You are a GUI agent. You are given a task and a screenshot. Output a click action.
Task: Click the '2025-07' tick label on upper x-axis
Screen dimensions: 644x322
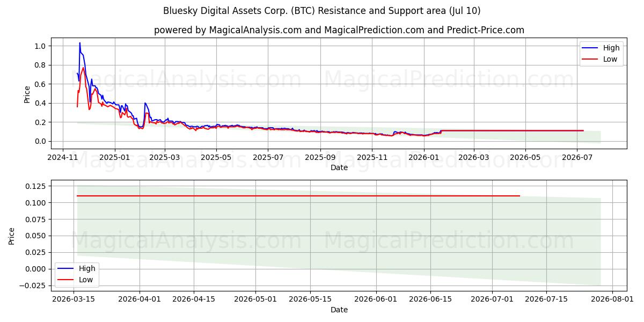[267, 157]
